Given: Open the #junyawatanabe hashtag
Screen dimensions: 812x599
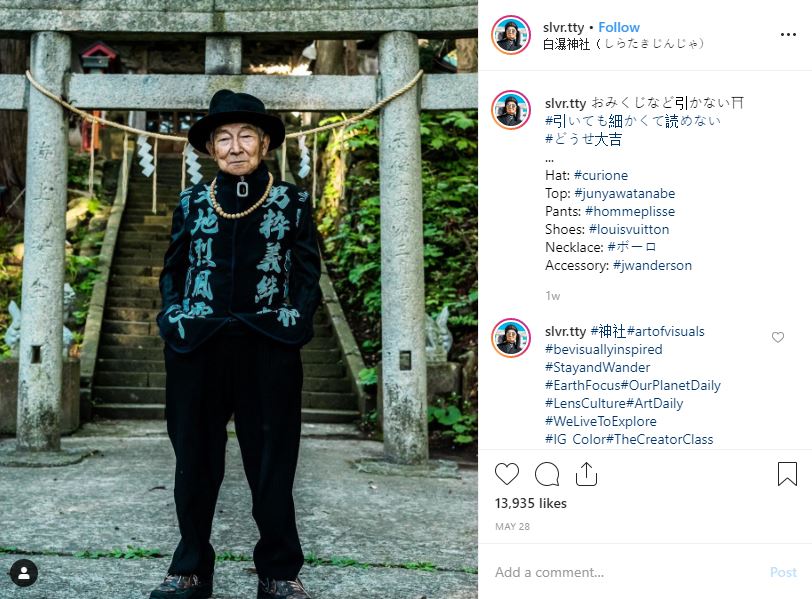Looking at the screenshot, I should [625, 193].
